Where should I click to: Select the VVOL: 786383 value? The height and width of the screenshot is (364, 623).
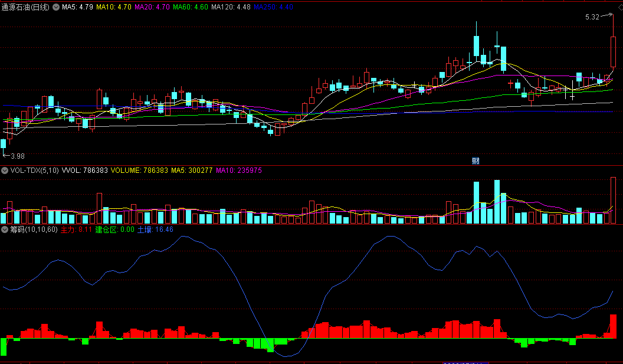click(85, 170)
